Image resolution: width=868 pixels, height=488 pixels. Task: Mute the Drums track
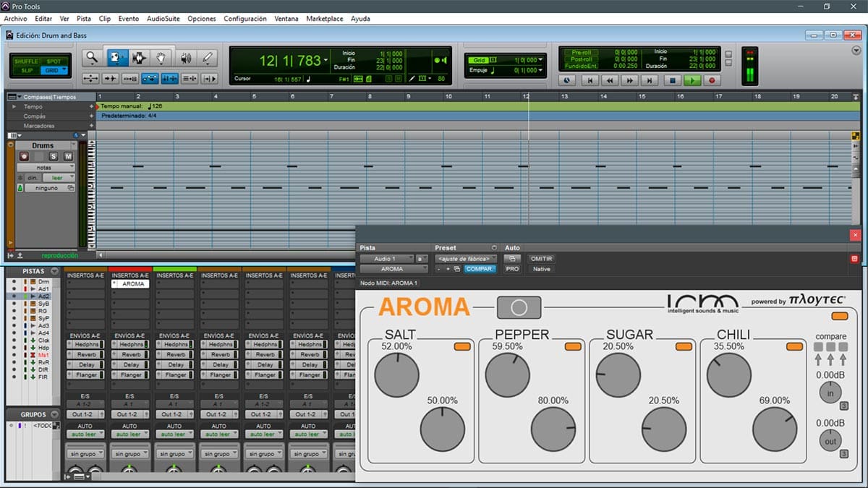[x=68, y=156]
